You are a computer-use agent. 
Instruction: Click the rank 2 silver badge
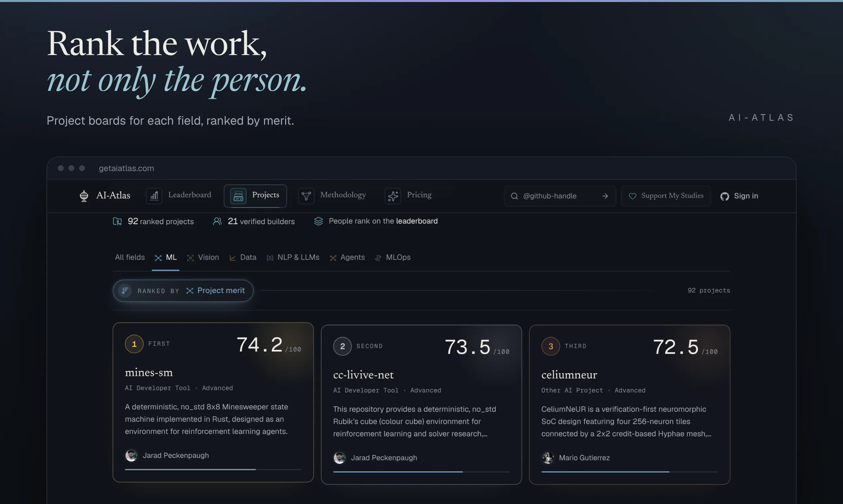tap(342, 346)
